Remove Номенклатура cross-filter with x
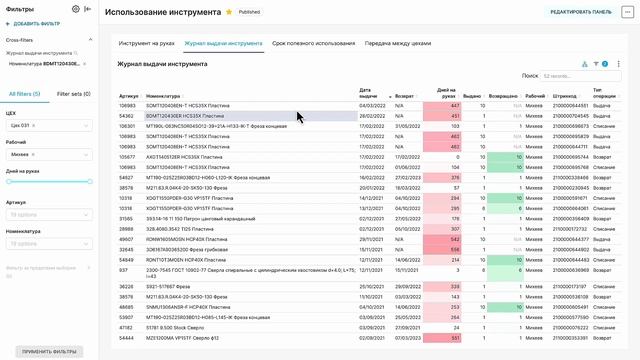Screen dimensions: 640x360 (84, 64)
